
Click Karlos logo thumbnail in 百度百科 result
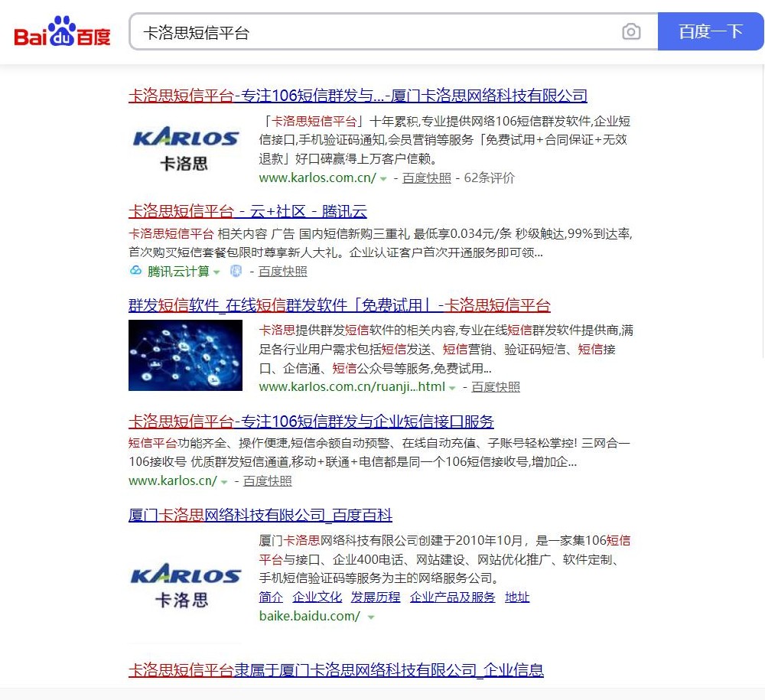coord(185,586)
